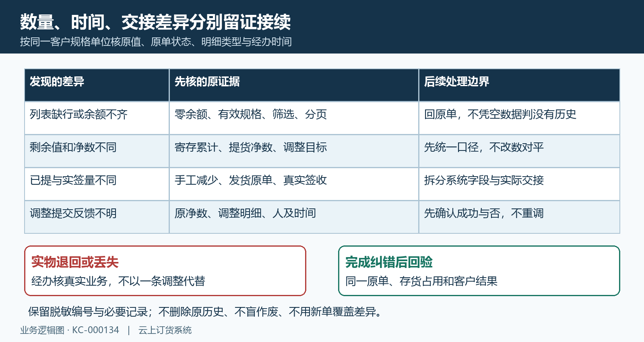Screen dimensions: 644x342
Task: Click the green heading 完成纠错后回验
Action: click(x=389, y=262)
